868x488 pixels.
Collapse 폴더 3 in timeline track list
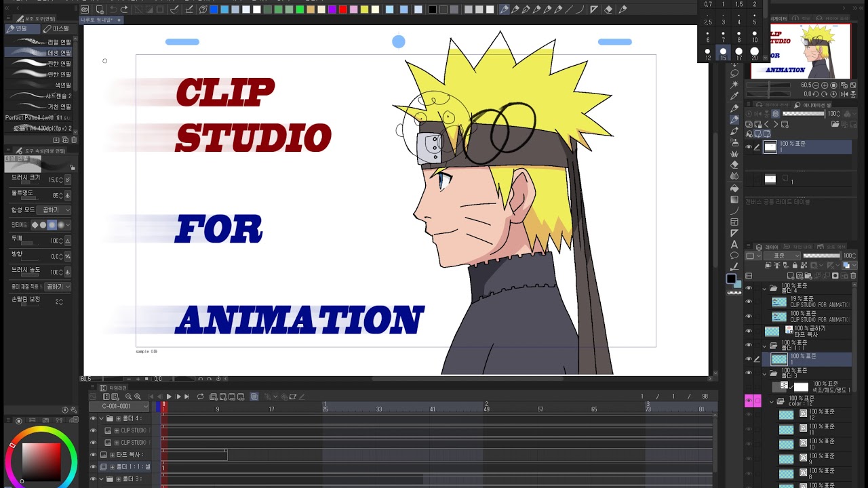(x=102, y=479)
